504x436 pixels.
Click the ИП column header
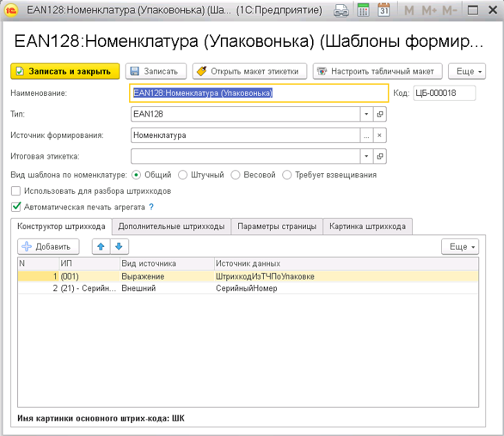tap(89, 264)
